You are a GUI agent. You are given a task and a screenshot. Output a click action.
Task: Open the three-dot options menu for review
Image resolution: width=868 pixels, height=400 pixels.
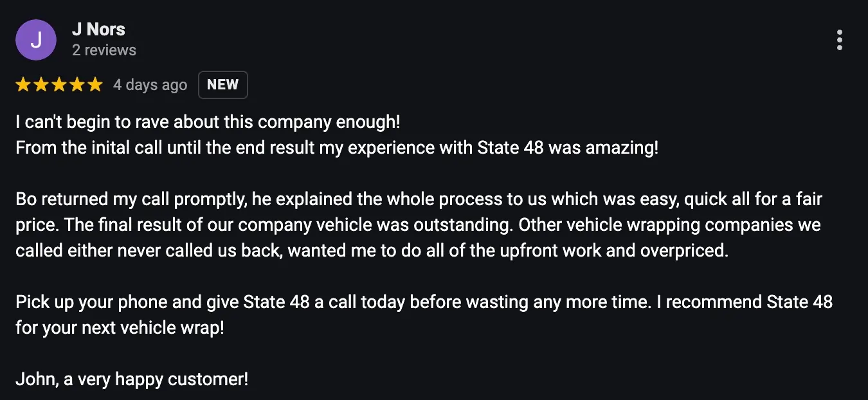[840, 40]
